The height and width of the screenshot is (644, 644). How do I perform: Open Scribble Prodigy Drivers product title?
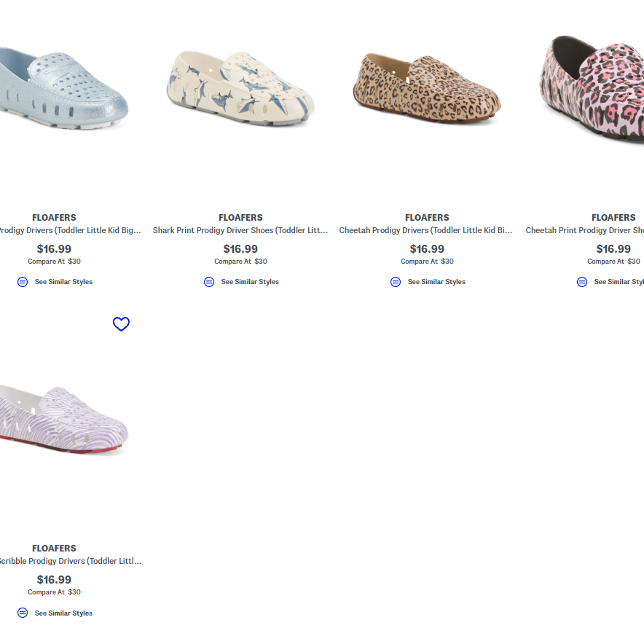tap(69, 561)
